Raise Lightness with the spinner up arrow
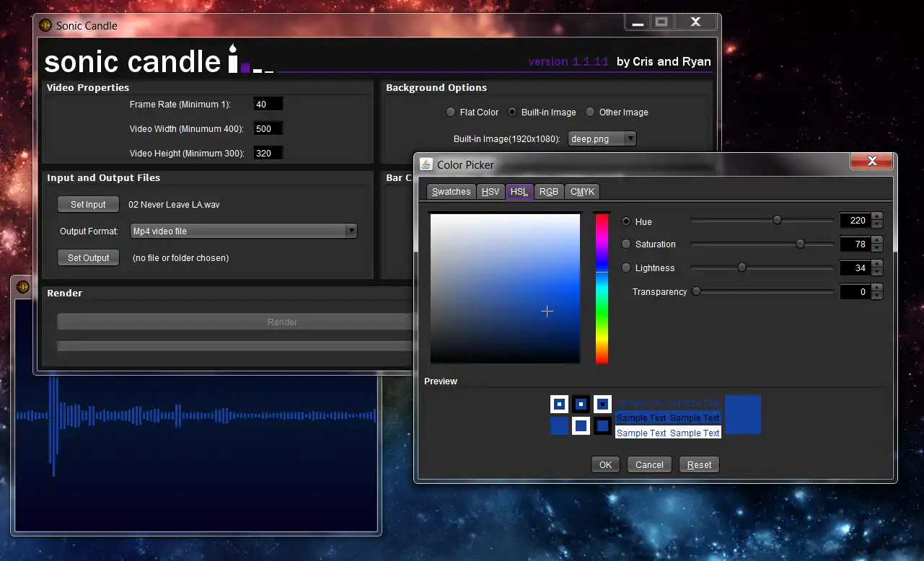This screenshot has width=924, height=561. pos(877,264)
